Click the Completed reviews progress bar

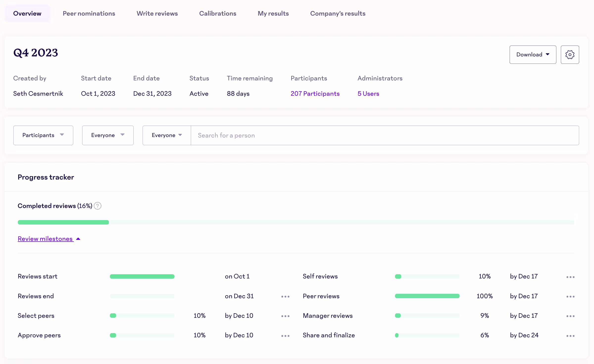pyautogui.click(x=296, y=222)
